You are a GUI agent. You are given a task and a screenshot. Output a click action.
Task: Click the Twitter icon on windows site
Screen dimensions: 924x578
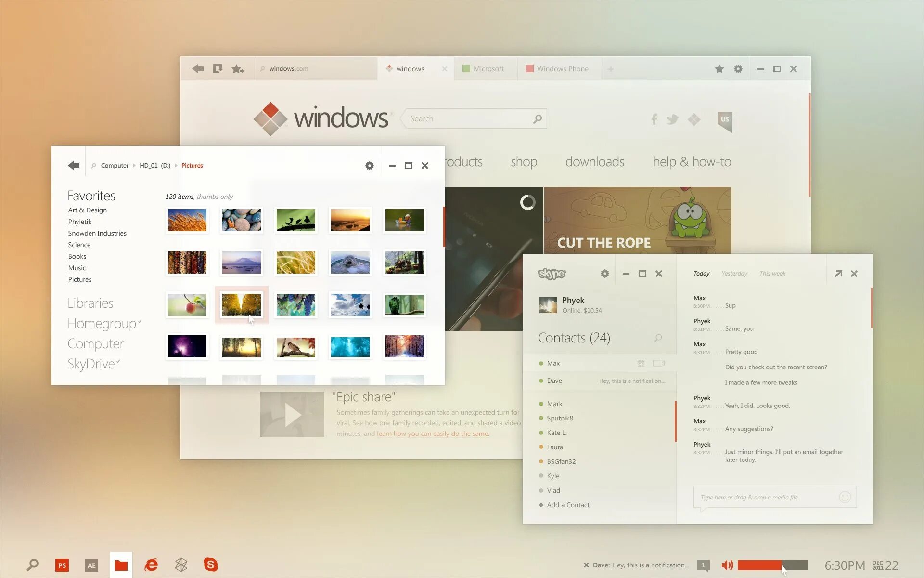[x=672, y=119]
